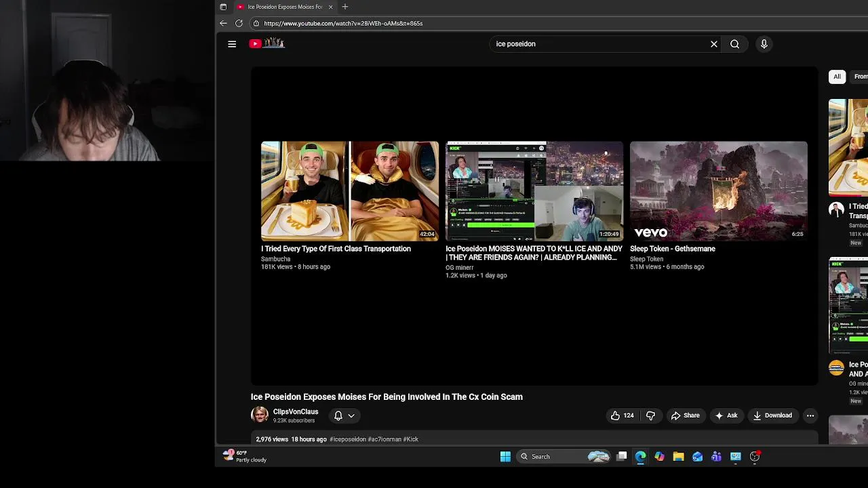Click the #iceposeidon hashtag

(x=347, y=439)
